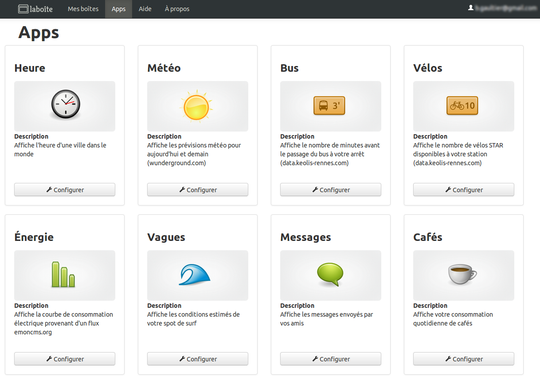Click the Heure card title
Viewport: 540px width, 380px height.
[x=30, y=68]
